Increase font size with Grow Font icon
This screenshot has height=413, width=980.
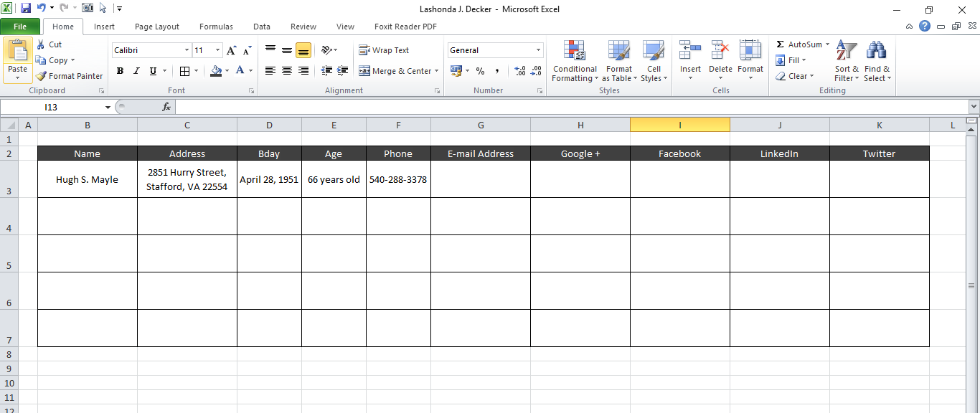click(x=232, y=50)
